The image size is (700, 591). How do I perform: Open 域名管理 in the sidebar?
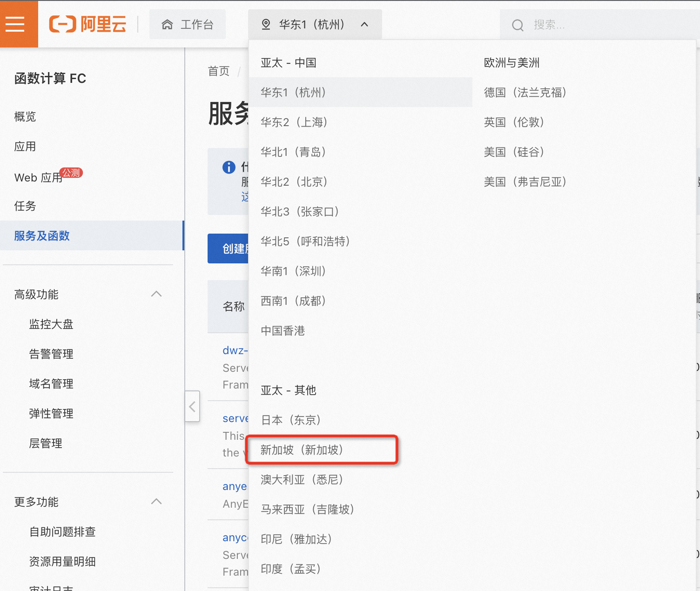pyautogui.click(x=51, y=384)
